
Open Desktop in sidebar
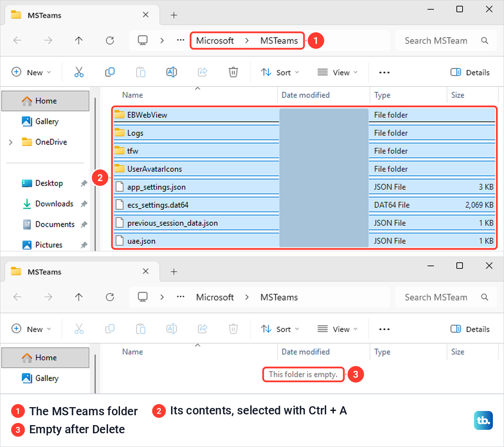[45, 183]
